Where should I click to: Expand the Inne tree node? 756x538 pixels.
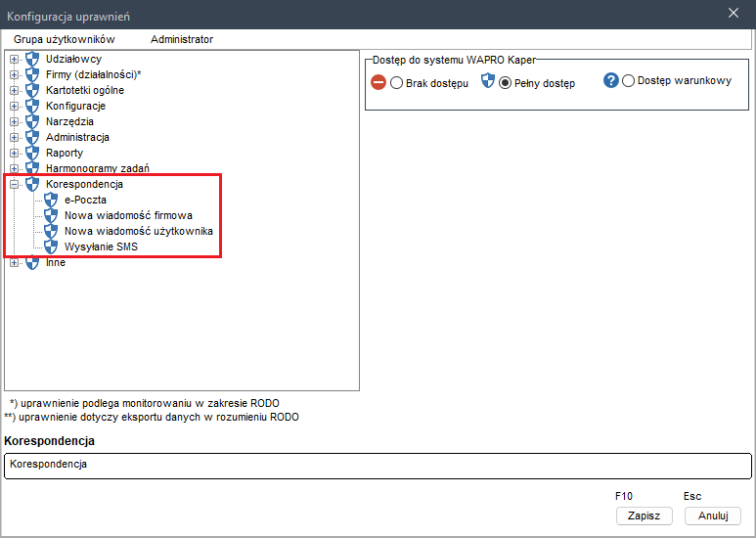15,262
